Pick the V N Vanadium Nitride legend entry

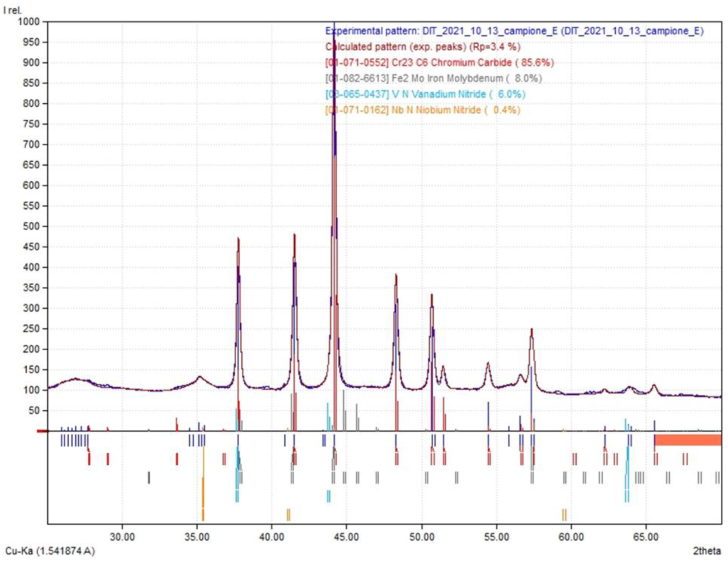[425, 94]
